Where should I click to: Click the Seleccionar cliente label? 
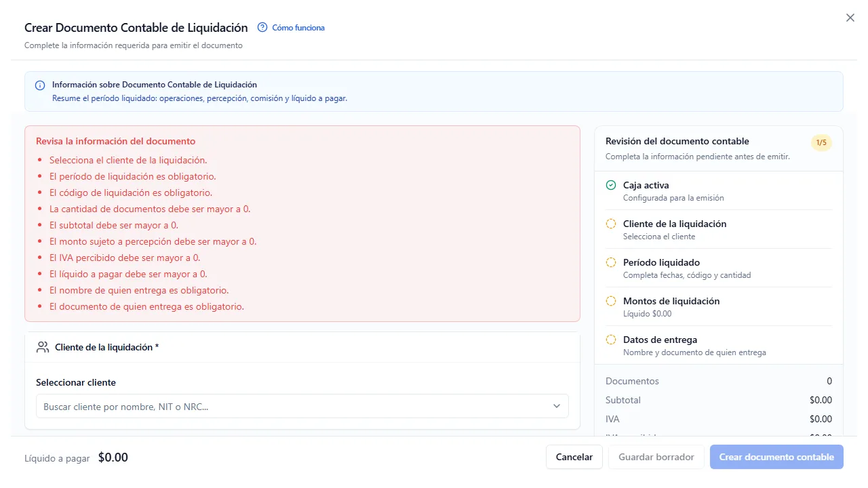tap(76, 382)
